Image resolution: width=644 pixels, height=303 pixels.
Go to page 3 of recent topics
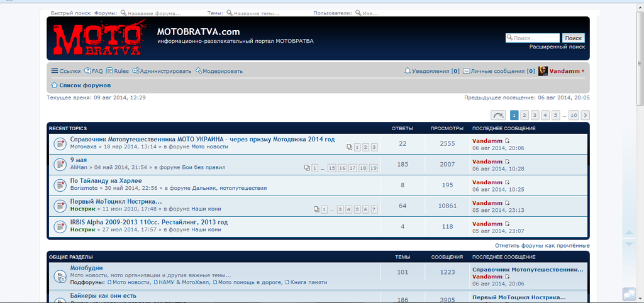pyautogui.click(x=535, y=115)
